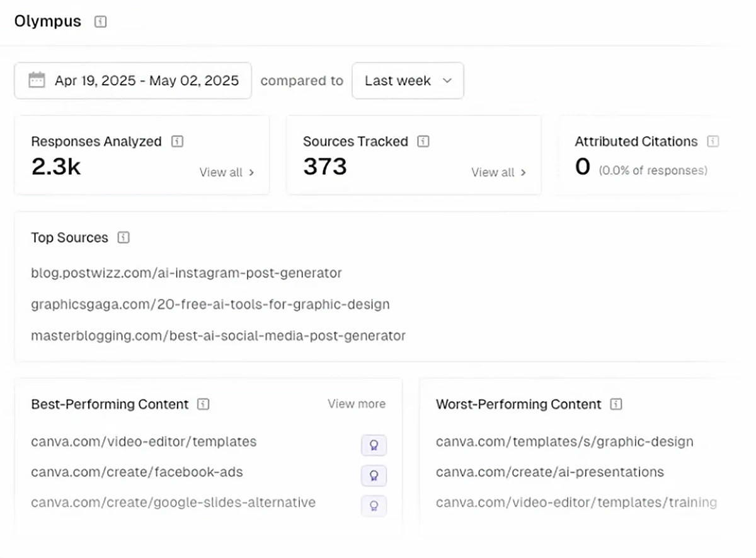This screenshot has height=558, width=756.
Task: Click info icon beside Worst-Performing Content
Action: pyautogui.click(x=616, y=404)
